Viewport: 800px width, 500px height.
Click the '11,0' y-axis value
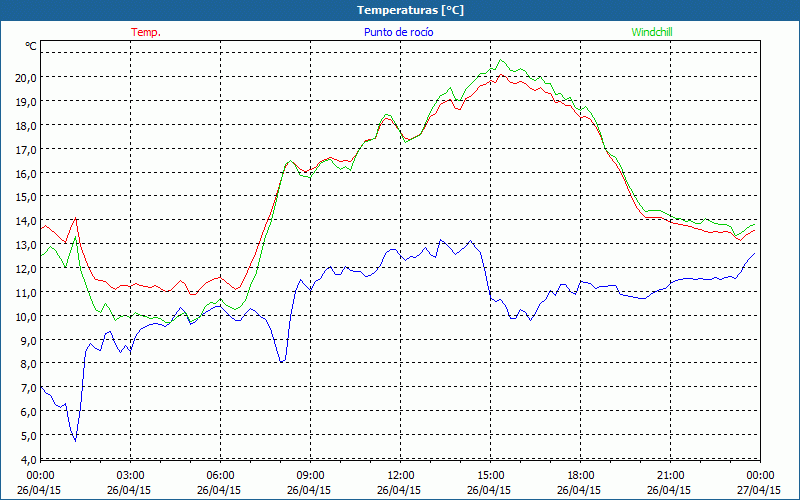click(26, 292)
